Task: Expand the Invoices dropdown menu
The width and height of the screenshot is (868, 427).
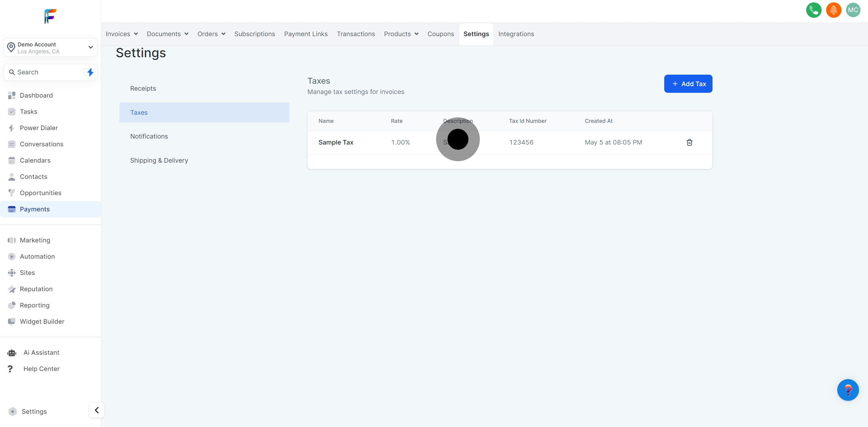Action: tap(122, 34)
